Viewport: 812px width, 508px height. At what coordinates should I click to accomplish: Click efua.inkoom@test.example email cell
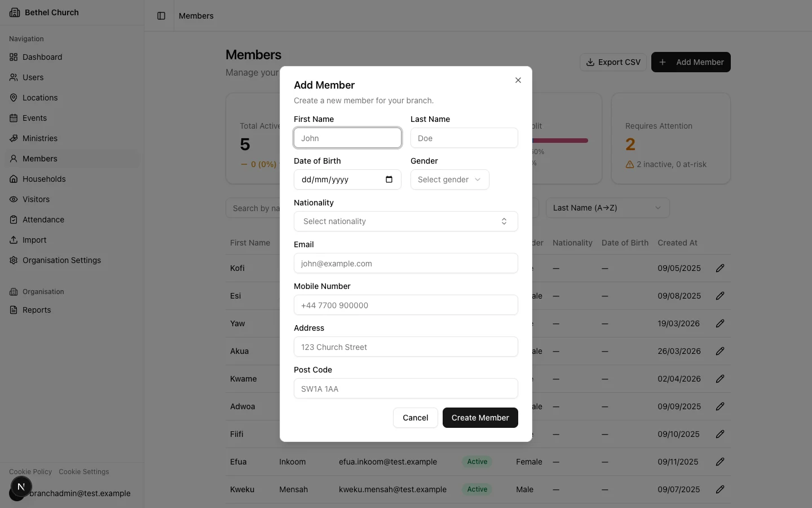388,462
